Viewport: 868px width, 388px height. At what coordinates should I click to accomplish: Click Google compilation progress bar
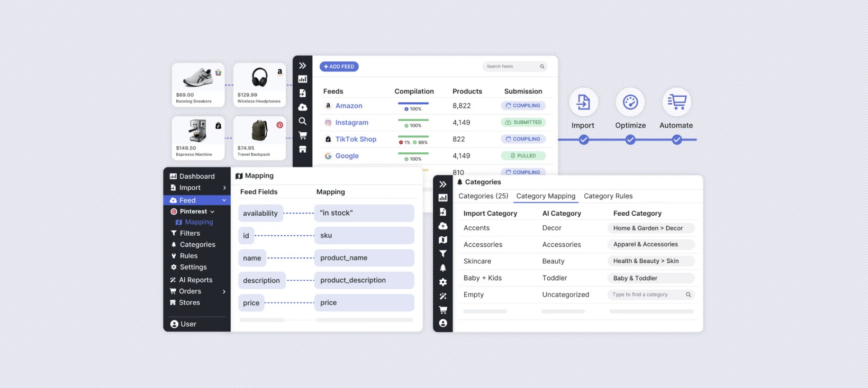coord(413,153)
